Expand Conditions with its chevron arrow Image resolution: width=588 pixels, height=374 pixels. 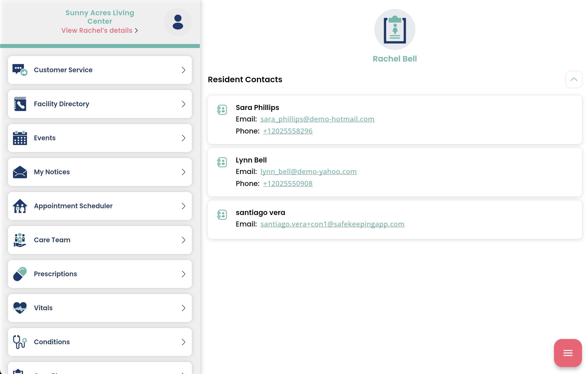(x=184, y=342)
